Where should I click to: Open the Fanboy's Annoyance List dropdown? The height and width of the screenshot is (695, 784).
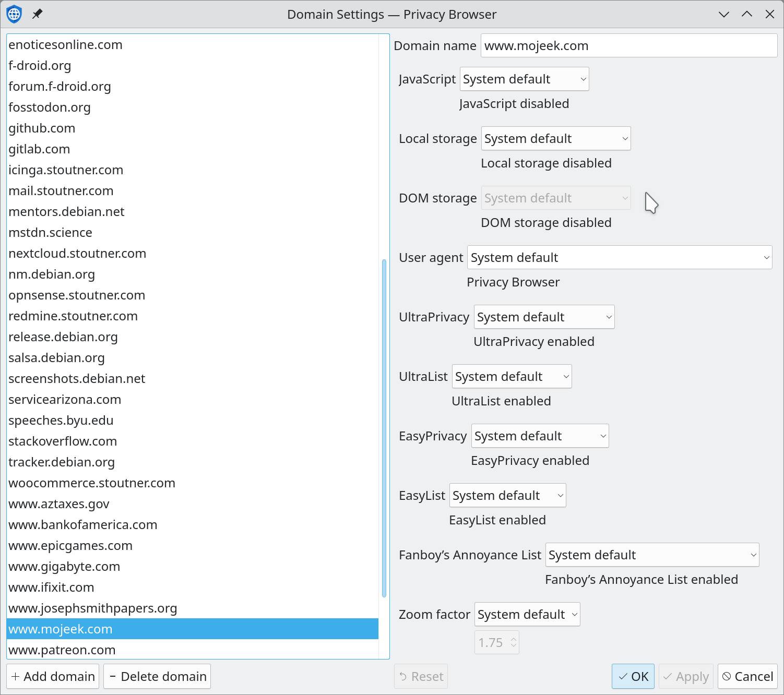click(x=652, y=555)
